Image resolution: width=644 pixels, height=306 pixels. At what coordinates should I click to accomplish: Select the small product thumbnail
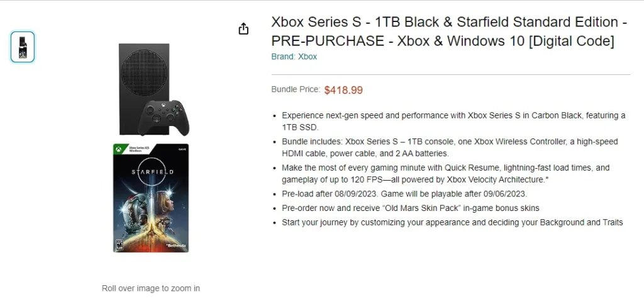(23, 47)
